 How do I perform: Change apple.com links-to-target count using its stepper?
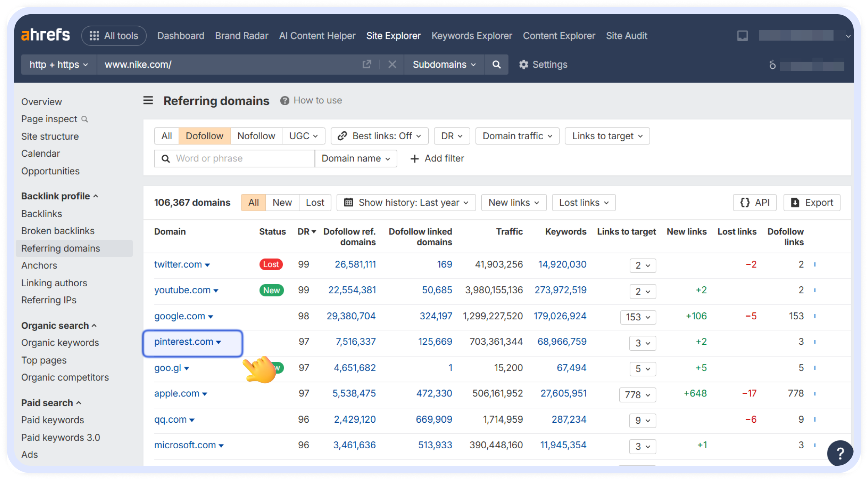tap(637, 395)
